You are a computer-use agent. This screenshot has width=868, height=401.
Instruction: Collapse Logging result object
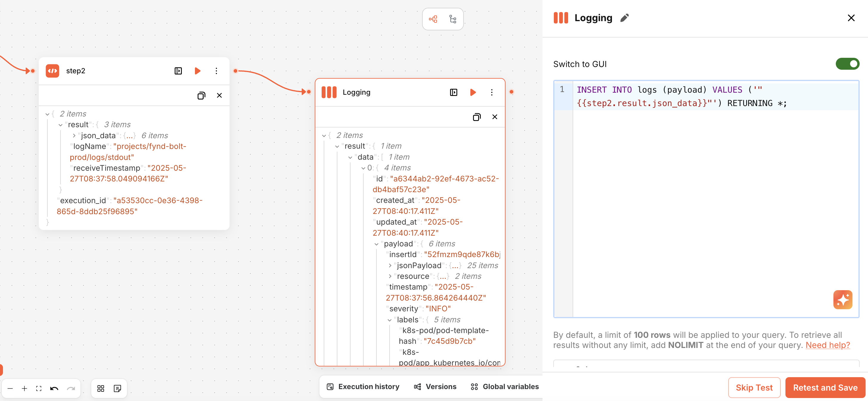[337, 147]
